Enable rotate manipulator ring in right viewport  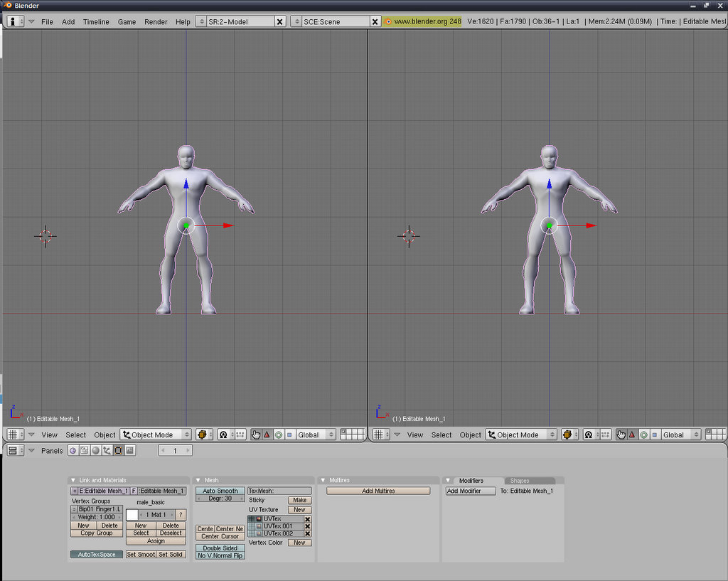point(643,435)
